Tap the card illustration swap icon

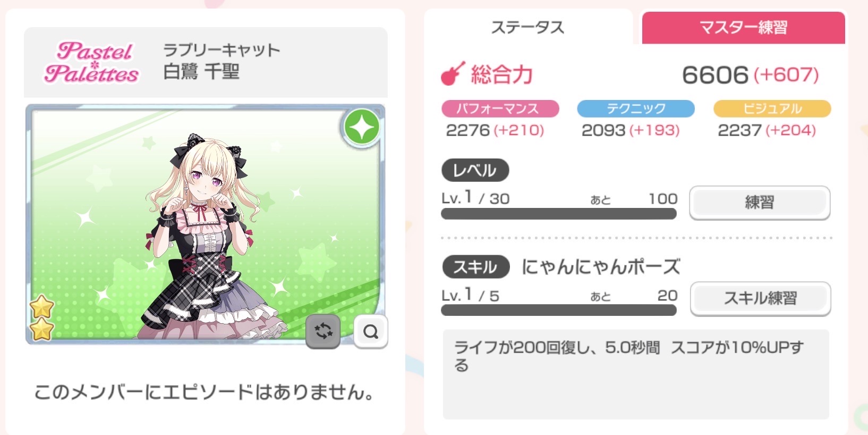coord(323,331)
